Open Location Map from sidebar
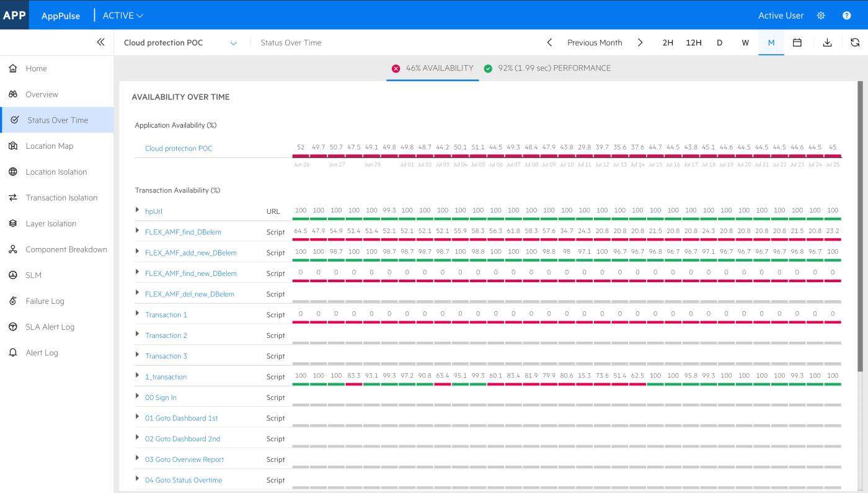Image resolution: width=868 pixels, height=493 pixels. click(x=49, y=146)
